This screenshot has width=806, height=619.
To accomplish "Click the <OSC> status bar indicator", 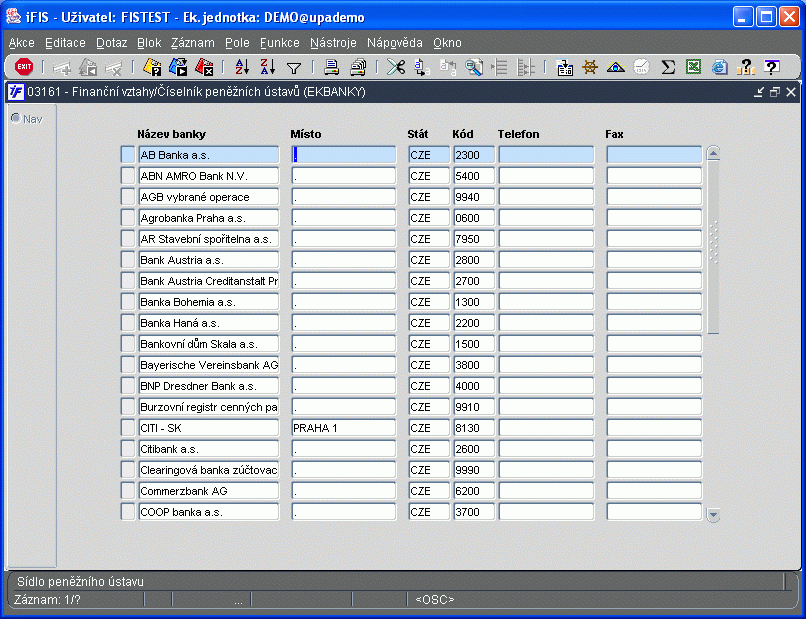I will (x=434, y=599).
